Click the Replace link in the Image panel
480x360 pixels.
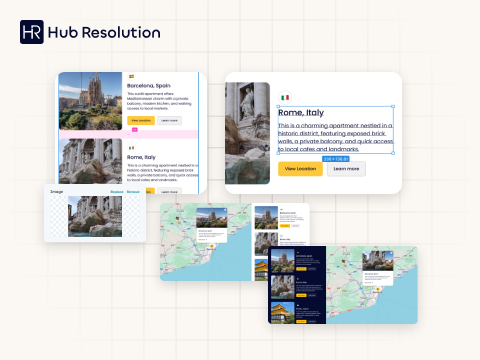click(x=117, y=192)
